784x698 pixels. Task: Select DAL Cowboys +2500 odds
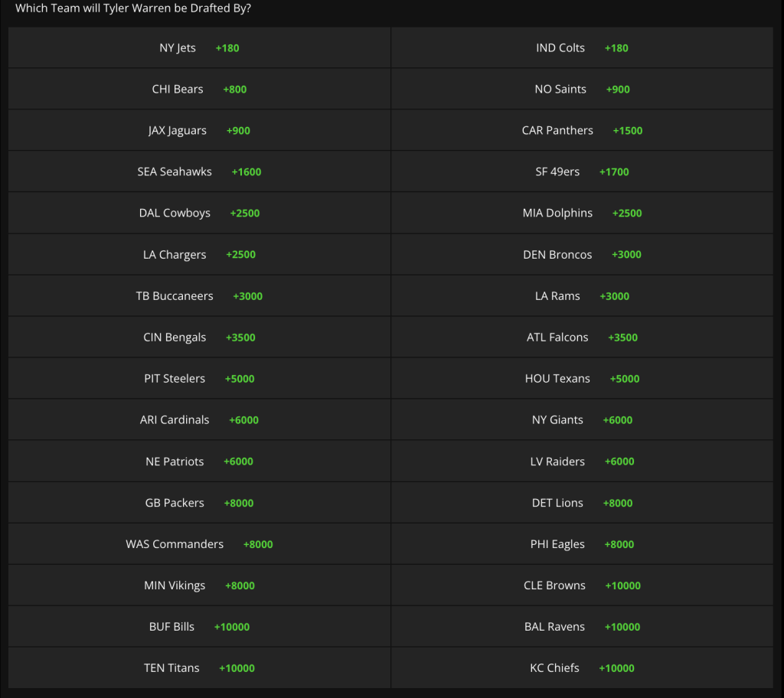click(199, 213)
